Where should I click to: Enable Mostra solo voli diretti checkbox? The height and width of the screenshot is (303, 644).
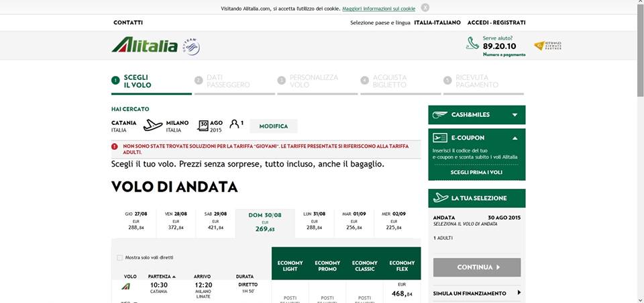click(120, 257)
